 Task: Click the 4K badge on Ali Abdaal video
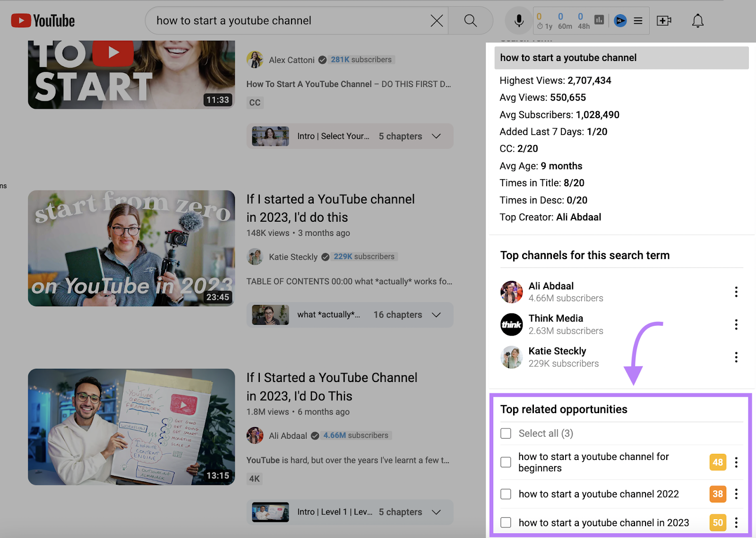[255, 478]
